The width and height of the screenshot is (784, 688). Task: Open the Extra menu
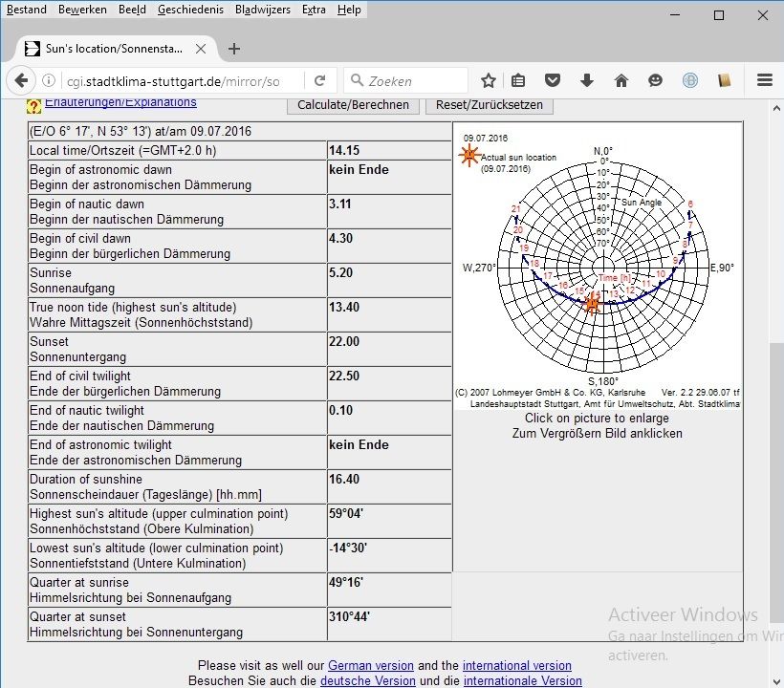314,10
